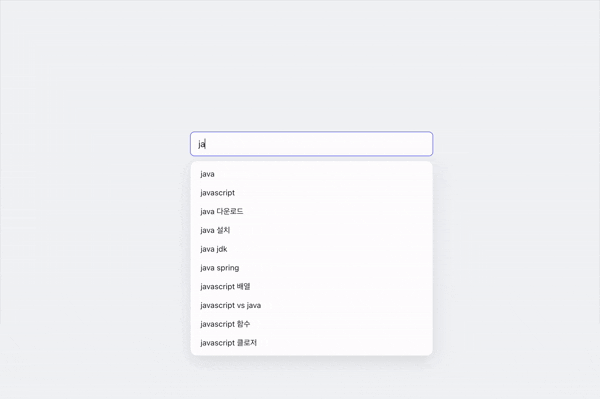Pick the "java 다운로드" suggestion
Viewport: 600px width, 399px height.
tap(311, 212)
